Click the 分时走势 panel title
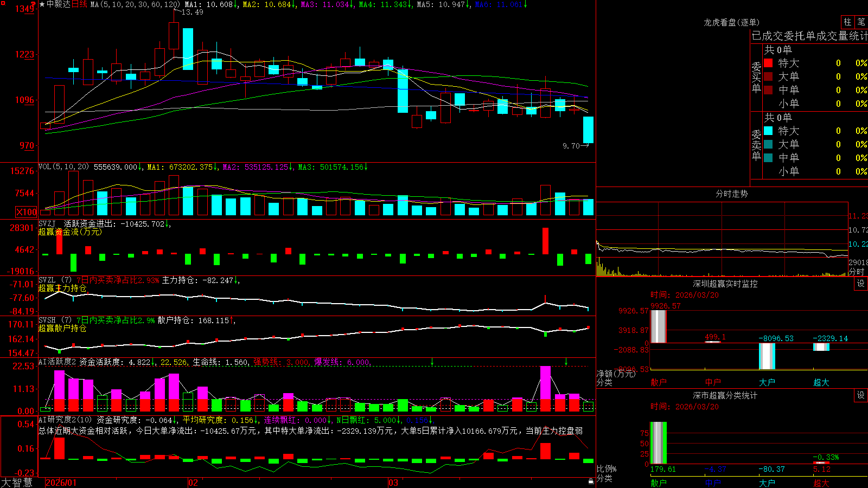This screenshot has height=488, width=868. click(x=732, y=194)
